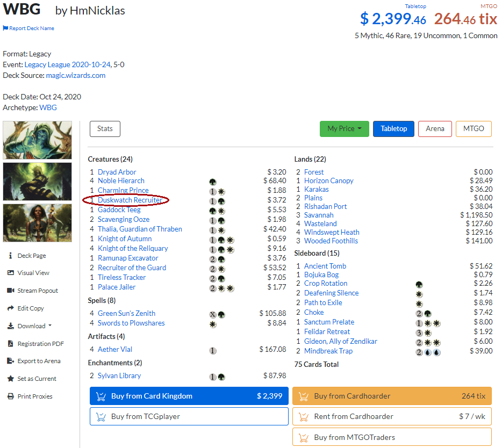Open the Noble Hierarch card link

click(x=121, y=180)
